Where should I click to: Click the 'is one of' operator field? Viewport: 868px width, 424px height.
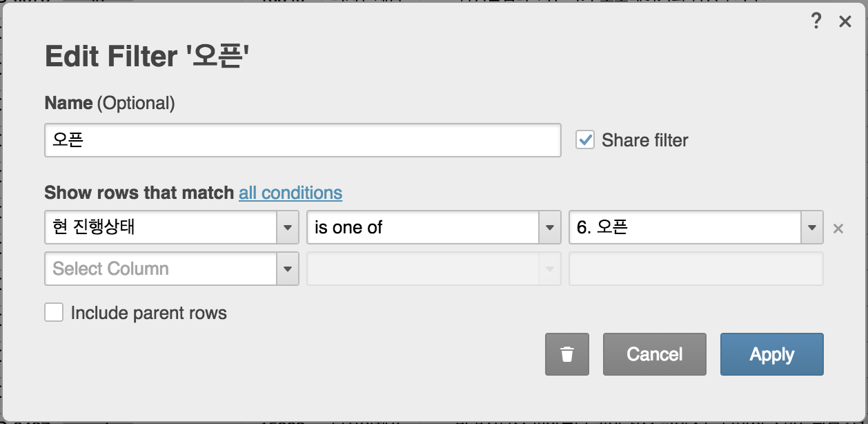[422, 228]
